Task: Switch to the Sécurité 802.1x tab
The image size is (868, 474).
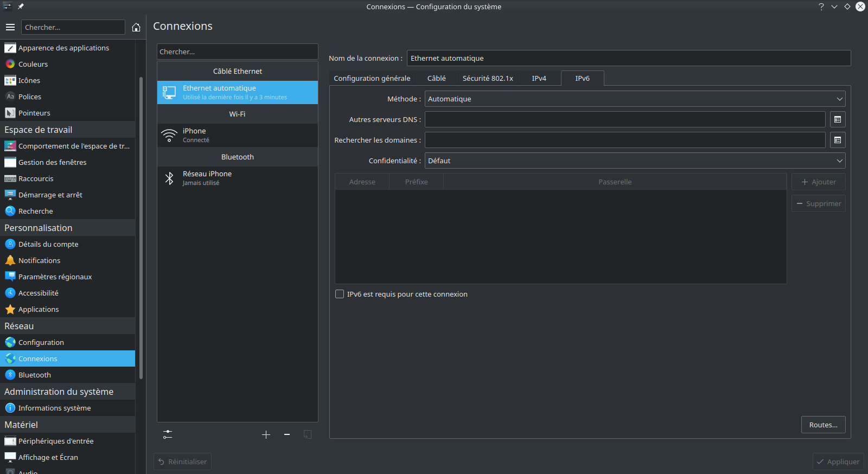Action: click(x=487, y=79)
